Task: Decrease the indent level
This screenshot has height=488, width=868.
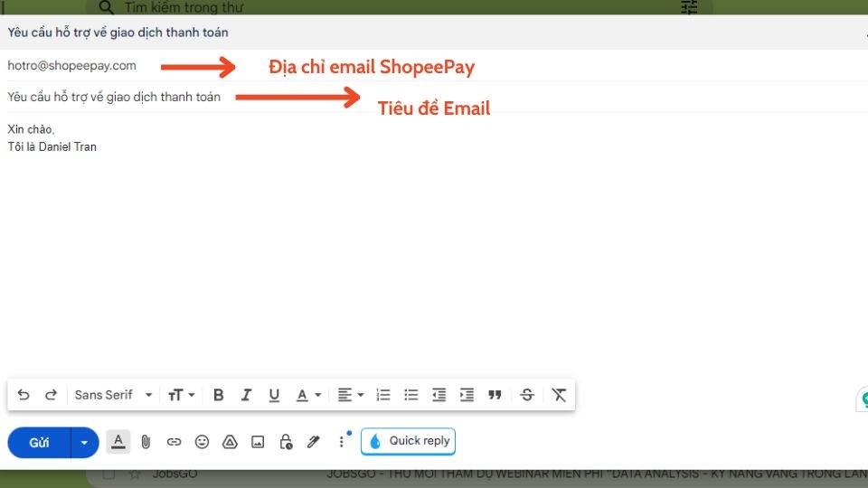Action: [439, 395]
